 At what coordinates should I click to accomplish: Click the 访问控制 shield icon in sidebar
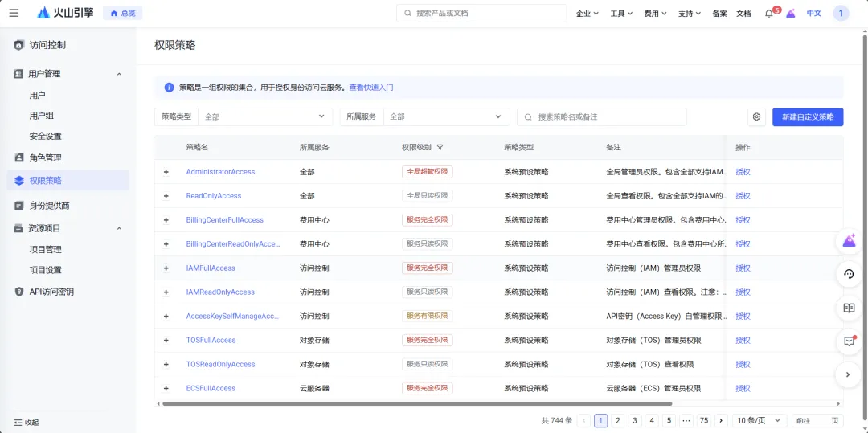coord(19,45)
